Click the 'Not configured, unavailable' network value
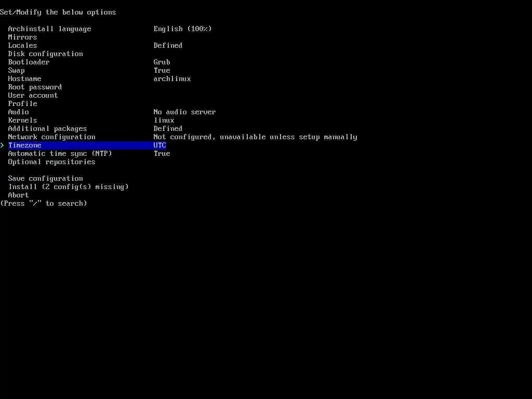 (255, 137)
